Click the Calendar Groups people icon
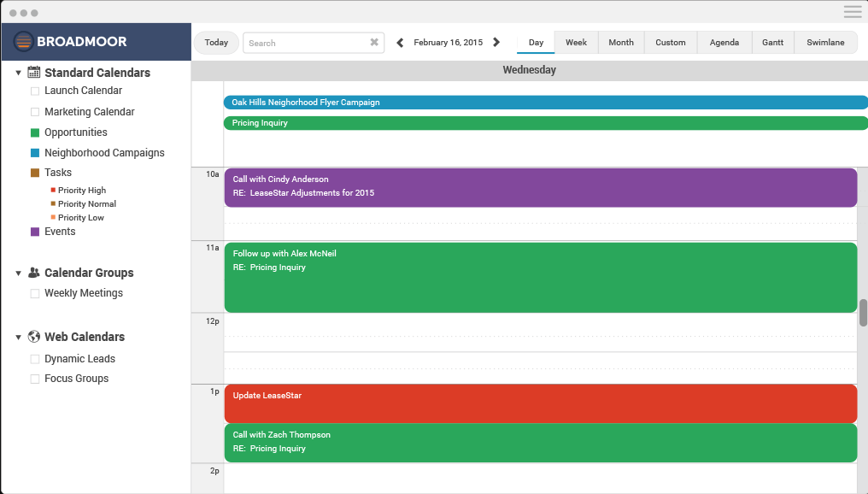Image resolution: width=868 pixels, height=494 pixels. pos(34,273)
